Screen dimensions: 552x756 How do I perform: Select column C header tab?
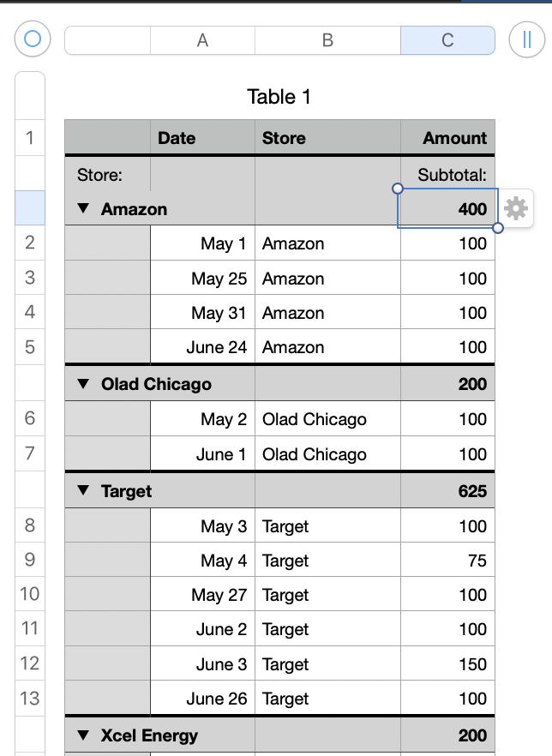[x=447, y=40]
